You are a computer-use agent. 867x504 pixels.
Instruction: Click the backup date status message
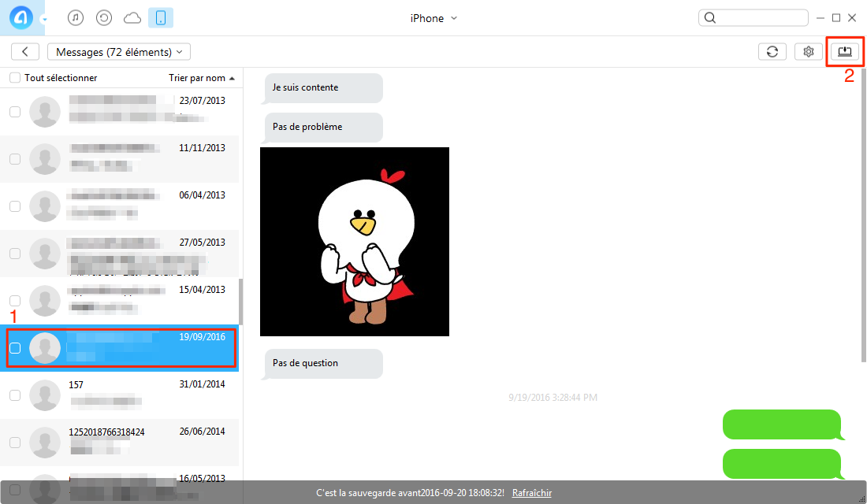(x=411, y=493)
